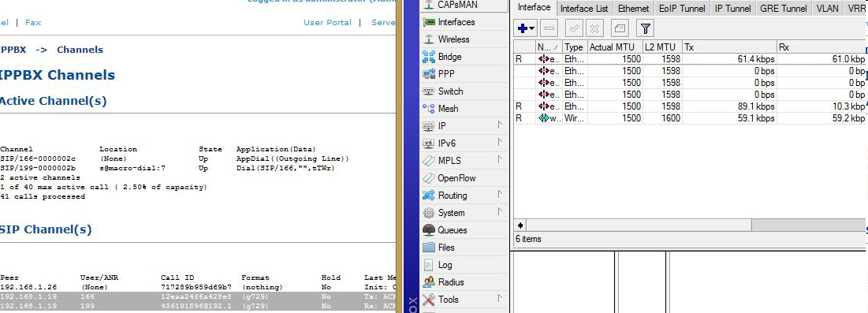
Task: Click channel SIP/166-0000002c text
Action: [38, 159]
